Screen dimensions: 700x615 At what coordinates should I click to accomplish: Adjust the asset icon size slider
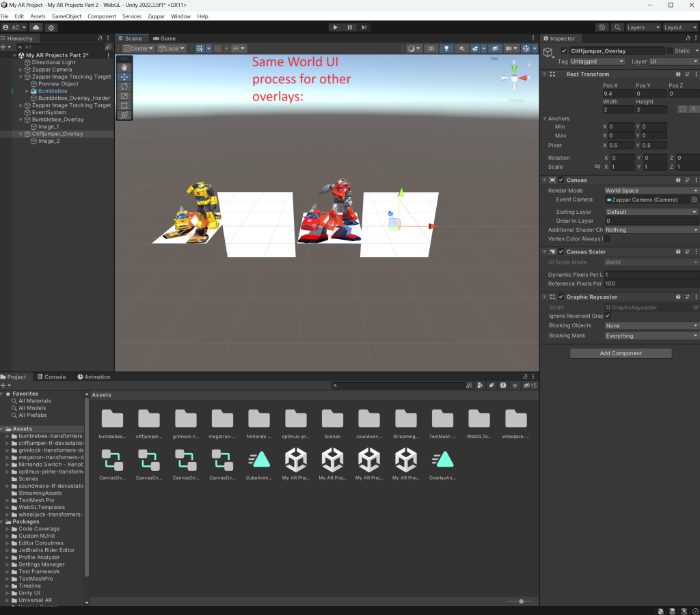tap(521, 601)
